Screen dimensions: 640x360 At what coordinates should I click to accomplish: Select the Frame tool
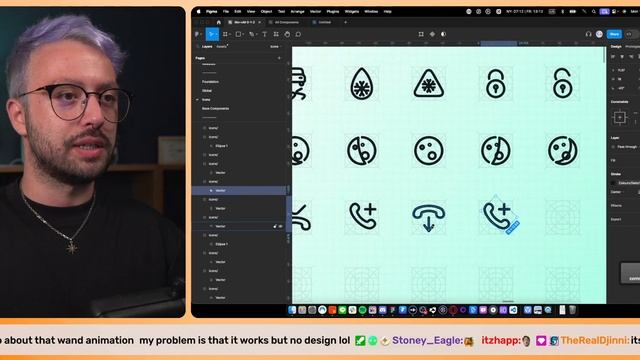(x=225, y=34)
